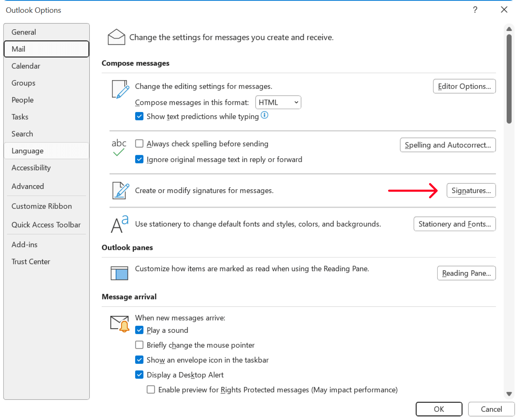Viewport: 517px width, 420px height.
Task: Click the scrollbar down arrow
Action: pos(509,393)
